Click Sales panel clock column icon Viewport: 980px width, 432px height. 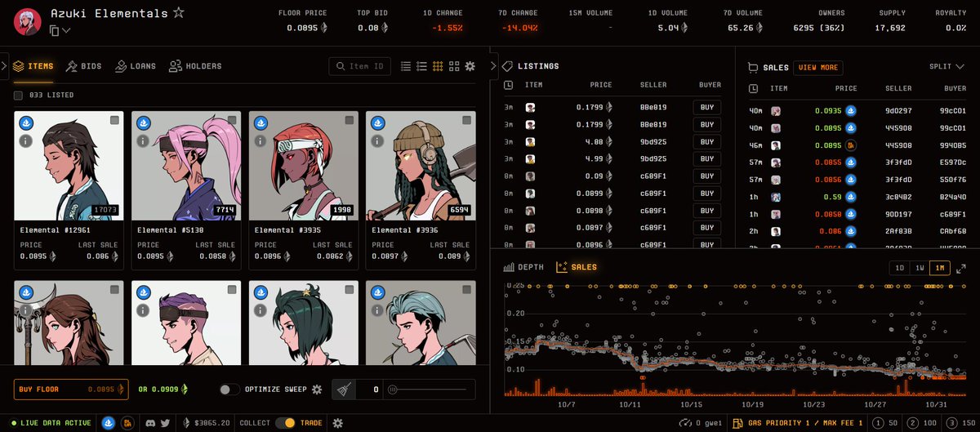click(x=753, y=88)
